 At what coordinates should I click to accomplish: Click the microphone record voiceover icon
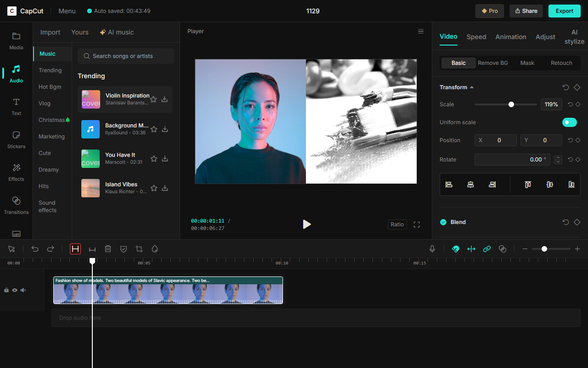pyautogui.click(x=432, y=249)
